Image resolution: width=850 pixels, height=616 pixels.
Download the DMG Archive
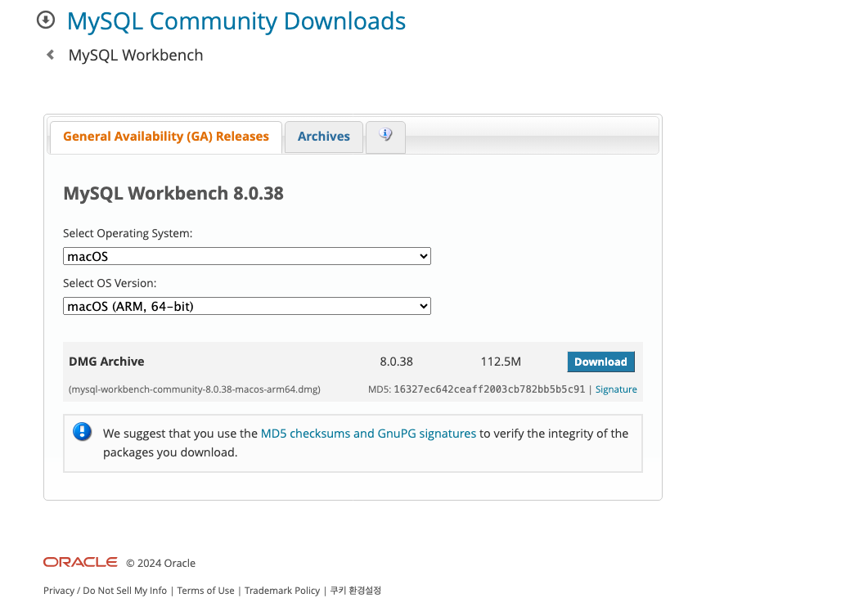[600, 362]
